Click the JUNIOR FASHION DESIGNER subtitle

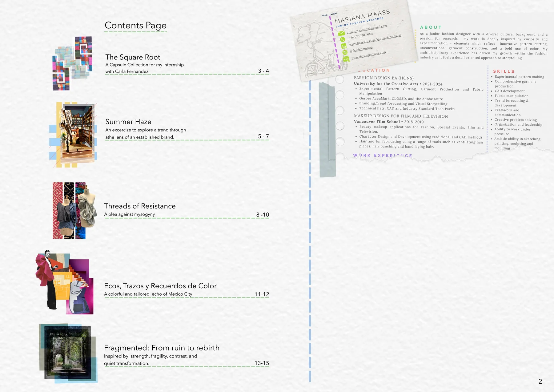pyautogui.click(x=360, y=22)
